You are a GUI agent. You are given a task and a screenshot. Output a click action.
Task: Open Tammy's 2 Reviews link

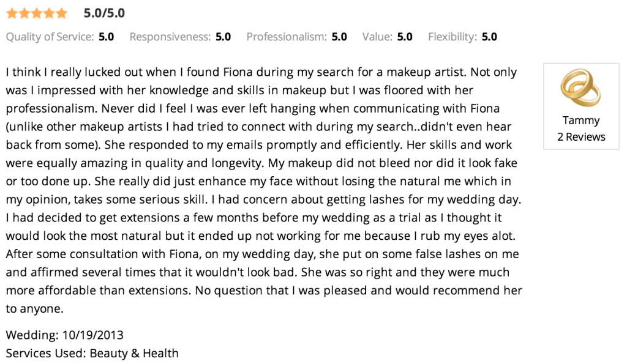pyautogui.click(x=581, y=137)
